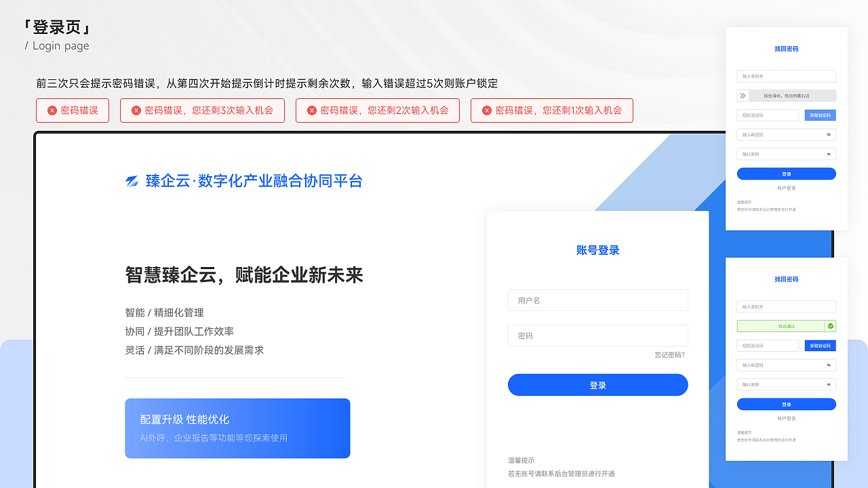The height and width of the screenshot is (488, 868).
Task: Toggle confirm password visibility in lower 找回密码 panel
Action: pos(829,384)
